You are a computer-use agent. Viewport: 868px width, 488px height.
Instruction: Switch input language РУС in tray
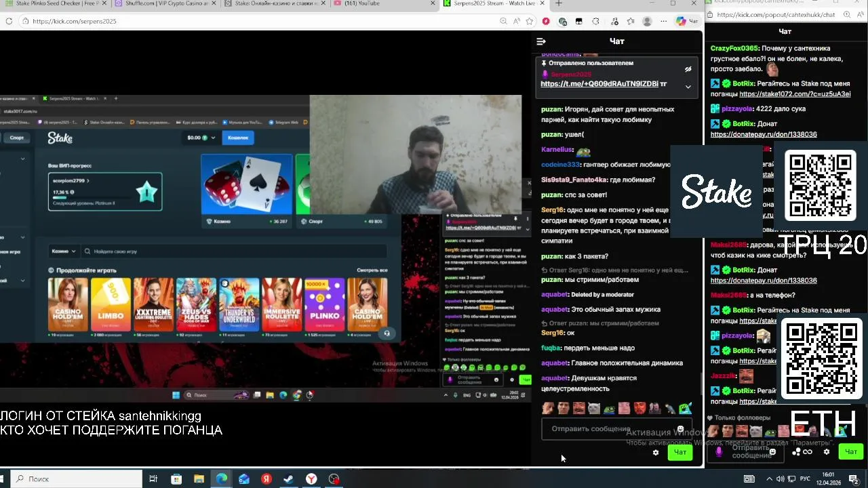(x=805, y=479)
